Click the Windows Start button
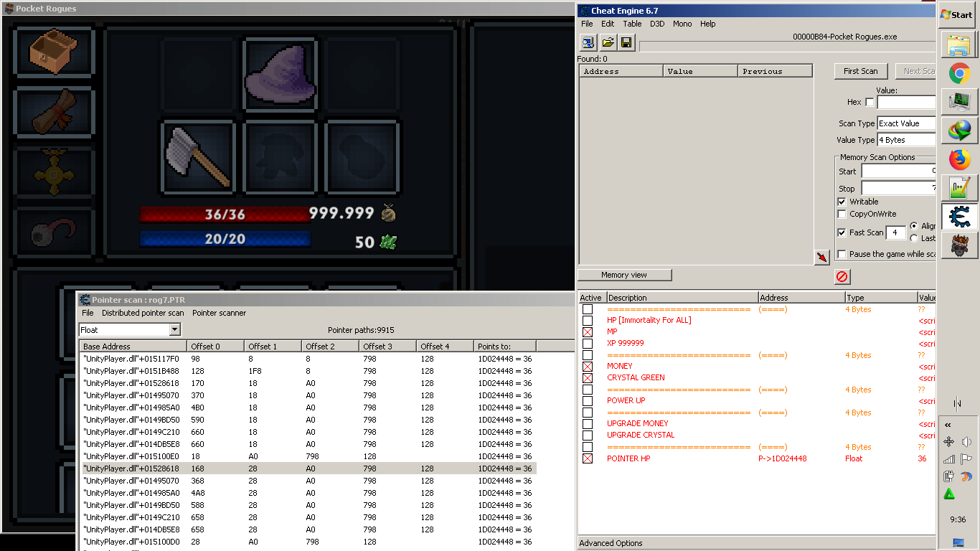This screenshot has height=551, width=980. coord(957,14)
